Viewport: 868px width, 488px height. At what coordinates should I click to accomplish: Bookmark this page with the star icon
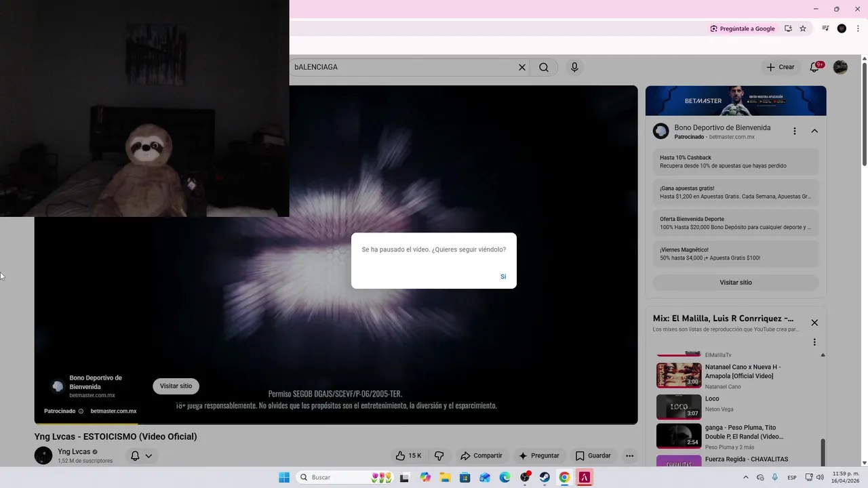803,28
